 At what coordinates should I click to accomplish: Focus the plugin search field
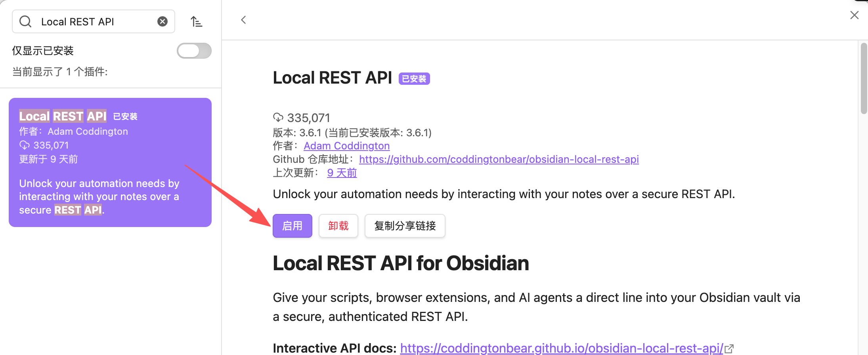coord(94,21)
